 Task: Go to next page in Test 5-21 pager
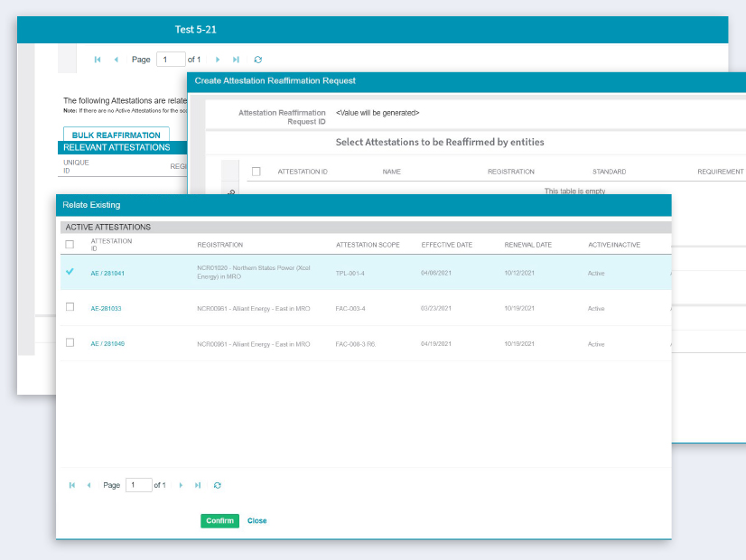[218, 60]
